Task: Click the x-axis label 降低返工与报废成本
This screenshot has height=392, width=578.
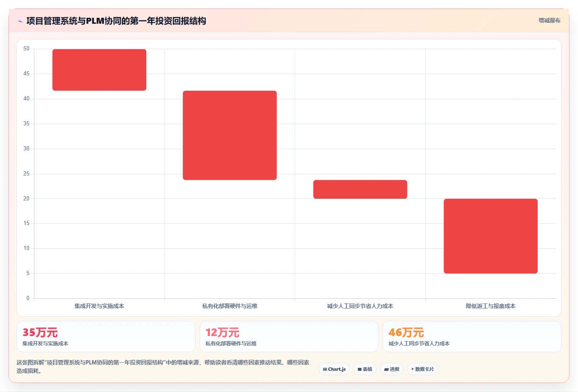Action: 491,306
